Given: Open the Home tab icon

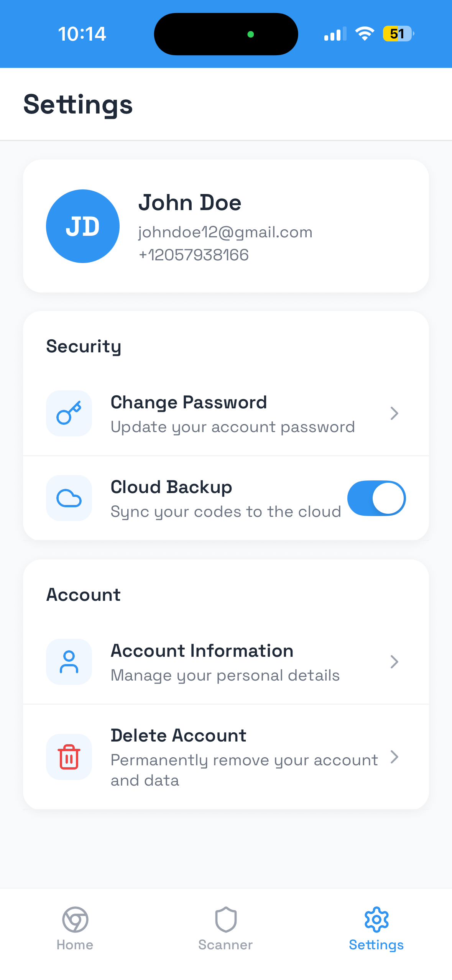Looking at the screenshot, I should pos(75,919).
